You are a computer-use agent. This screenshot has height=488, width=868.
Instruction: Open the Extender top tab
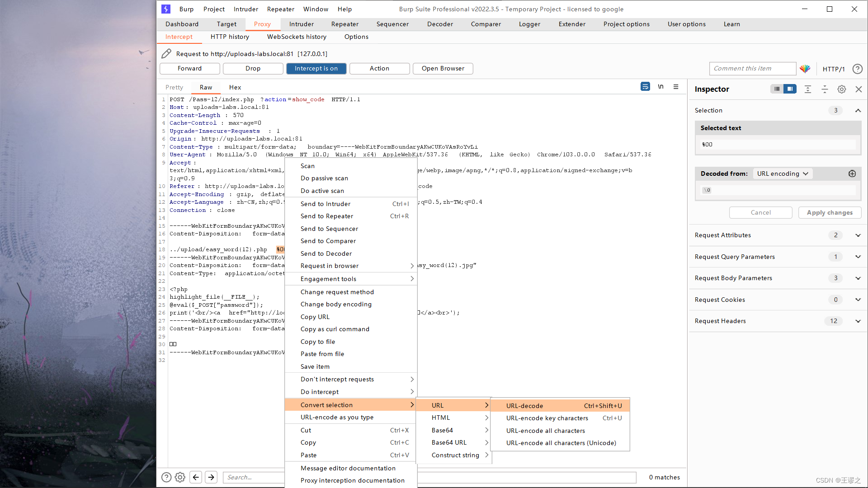pyautogui.click(x=572, y=24)
